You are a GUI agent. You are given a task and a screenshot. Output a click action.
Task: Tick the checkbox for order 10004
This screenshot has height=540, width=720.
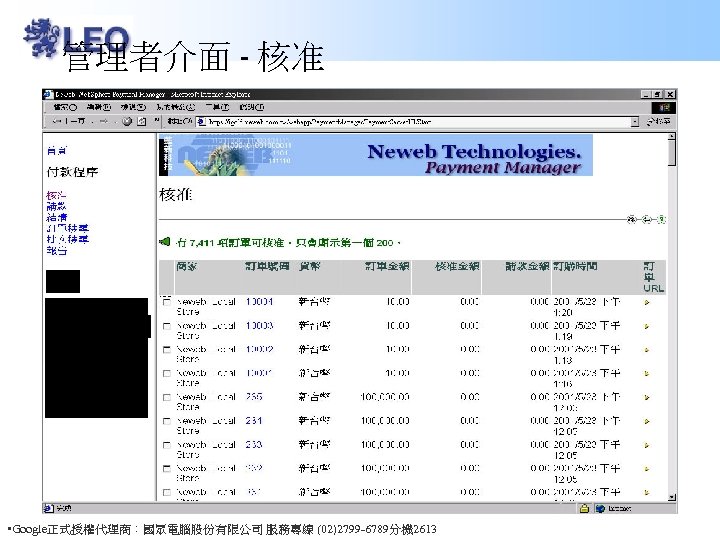click(167, 302)
